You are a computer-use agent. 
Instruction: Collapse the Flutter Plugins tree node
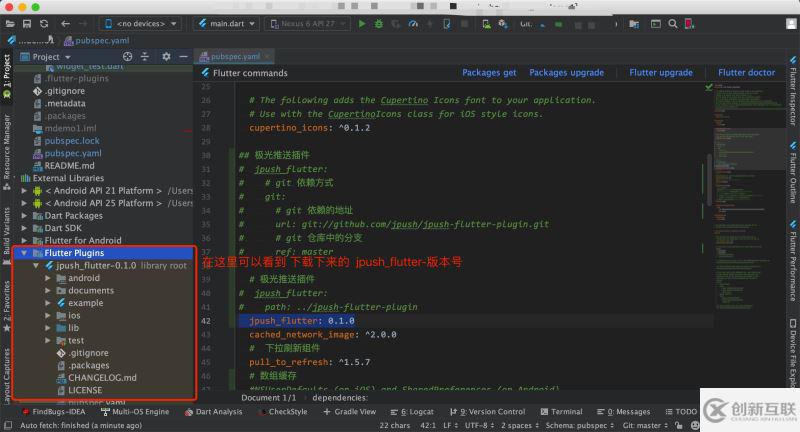click(x=25, y=254)
